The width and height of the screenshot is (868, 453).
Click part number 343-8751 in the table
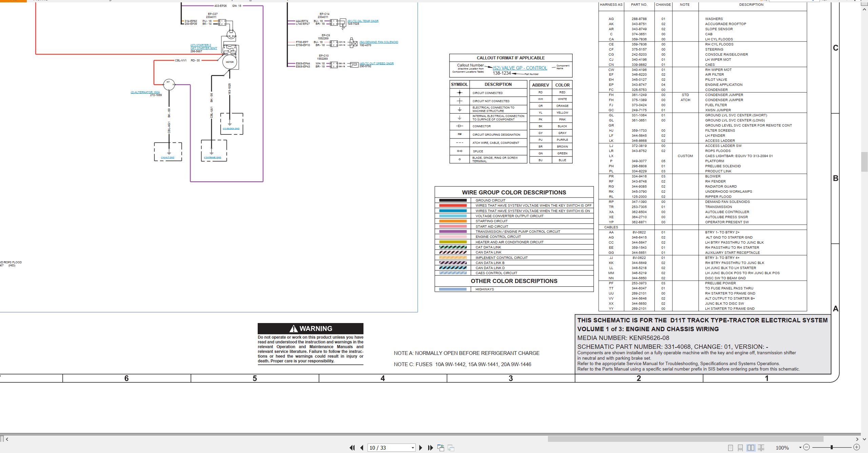pos(639,24)
